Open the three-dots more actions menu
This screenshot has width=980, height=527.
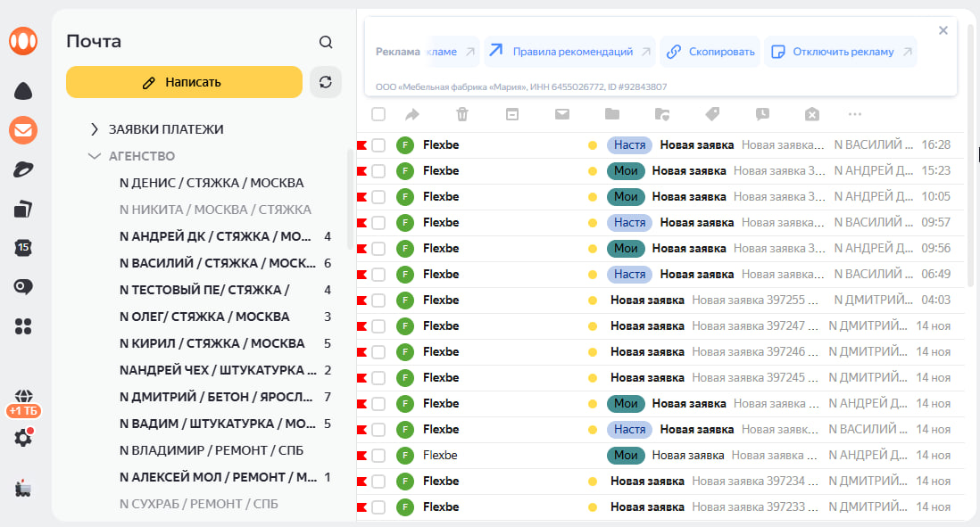tap(854, 114)
